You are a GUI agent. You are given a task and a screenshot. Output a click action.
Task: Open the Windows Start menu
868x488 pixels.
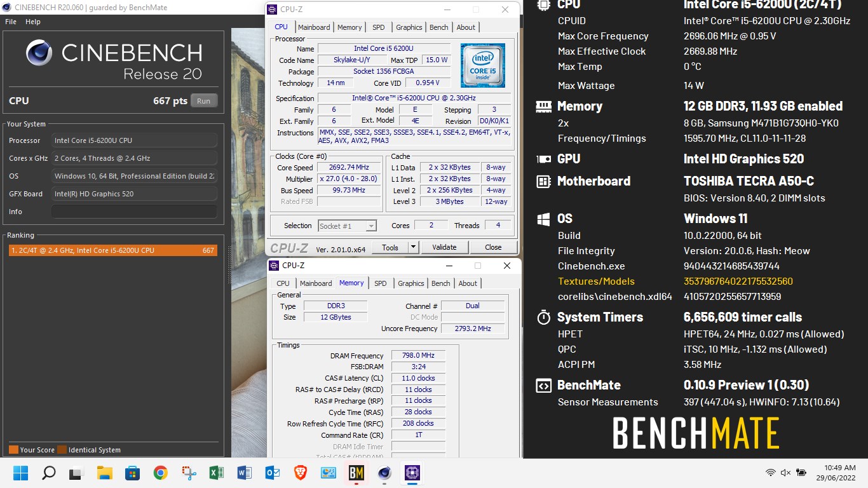[21, 473]
